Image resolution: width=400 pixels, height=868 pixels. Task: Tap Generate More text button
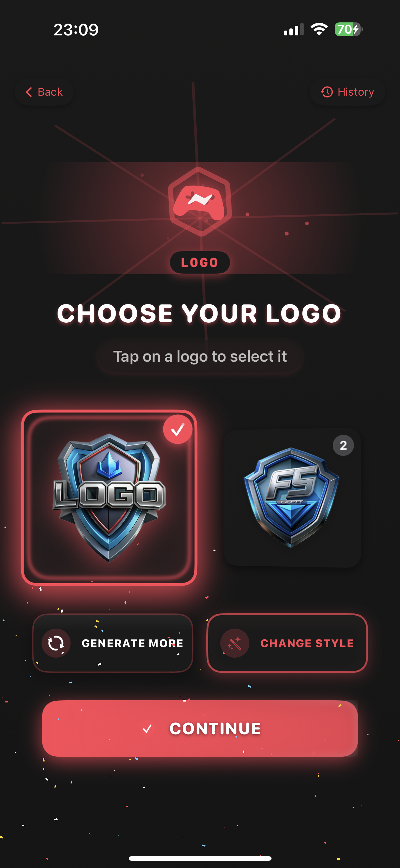[x=132, y=643]
